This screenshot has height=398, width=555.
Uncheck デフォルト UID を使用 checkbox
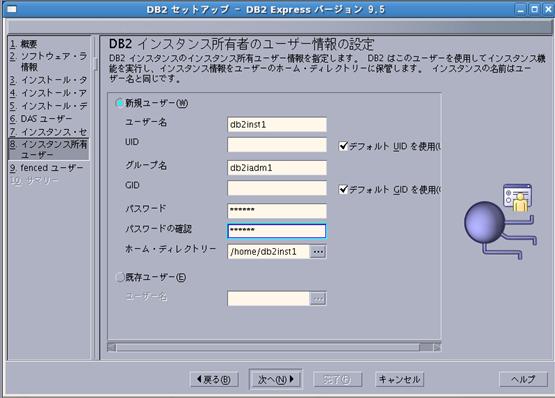(x=343, y=146)
